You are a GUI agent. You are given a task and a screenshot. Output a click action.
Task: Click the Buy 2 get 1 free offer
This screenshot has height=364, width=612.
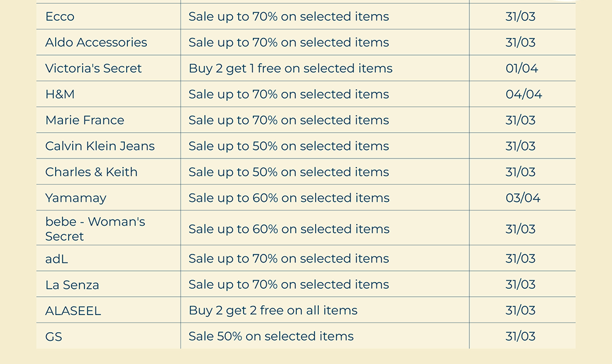click(290, 69)
